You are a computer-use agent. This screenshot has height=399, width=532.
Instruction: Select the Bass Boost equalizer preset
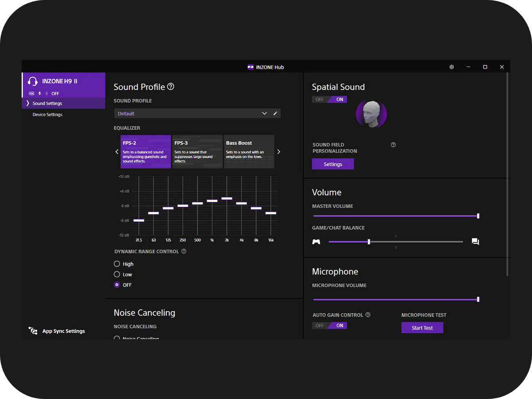click(x=249, y=152)
